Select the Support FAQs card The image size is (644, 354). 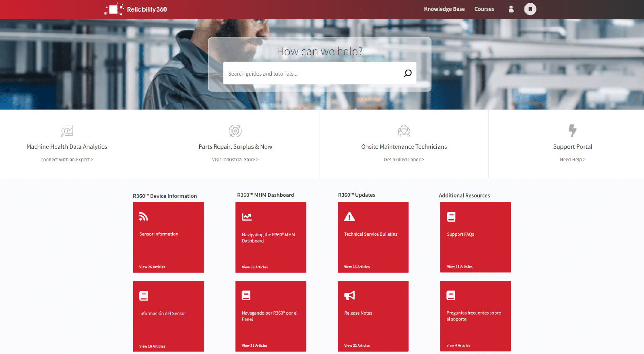475,237
